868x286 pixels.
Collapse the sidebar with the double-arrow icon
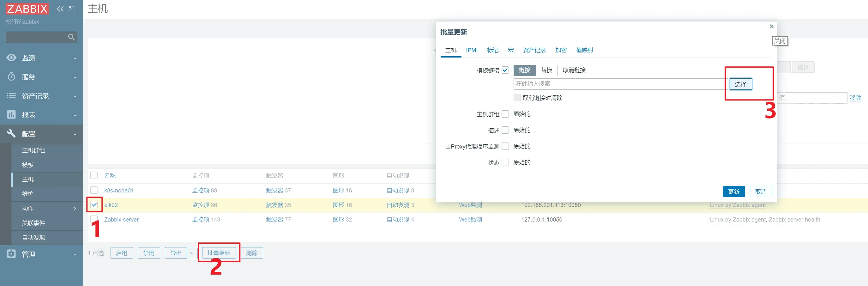click(x=60, y=9)
